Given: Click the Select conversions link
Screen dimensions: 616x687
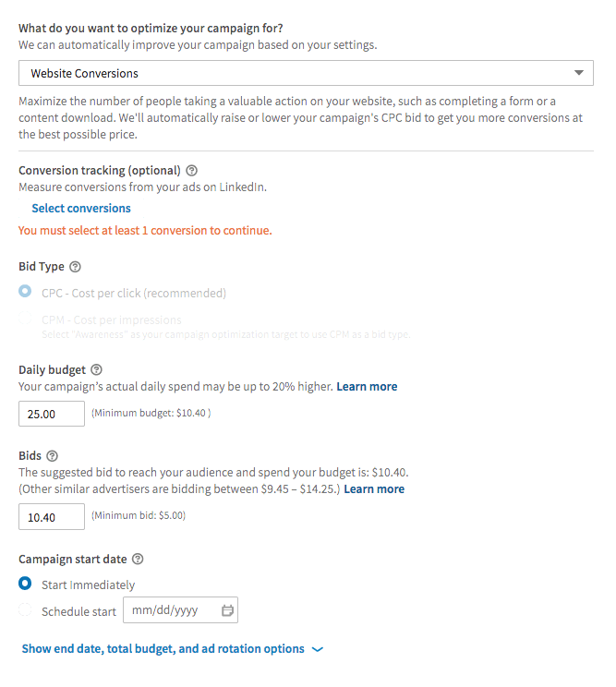Looking at the screenshot, I should click(81, 208).
